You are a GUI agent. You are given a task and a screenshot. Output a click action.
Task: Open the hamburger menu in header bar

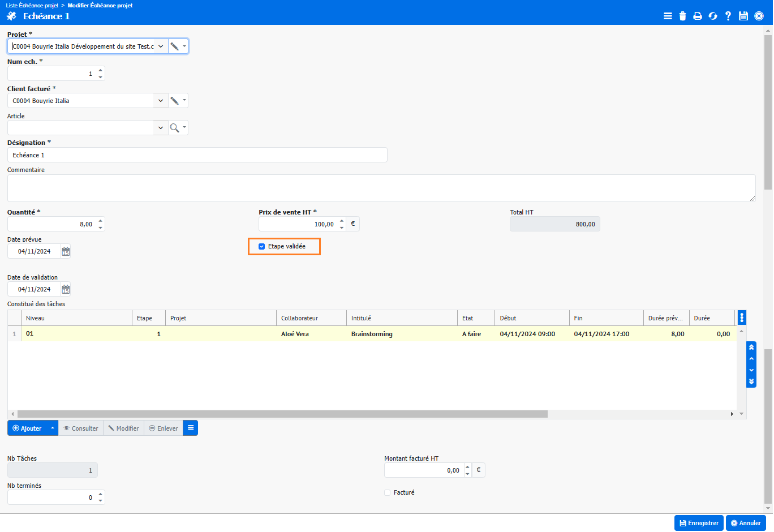(x=668, y=16)
